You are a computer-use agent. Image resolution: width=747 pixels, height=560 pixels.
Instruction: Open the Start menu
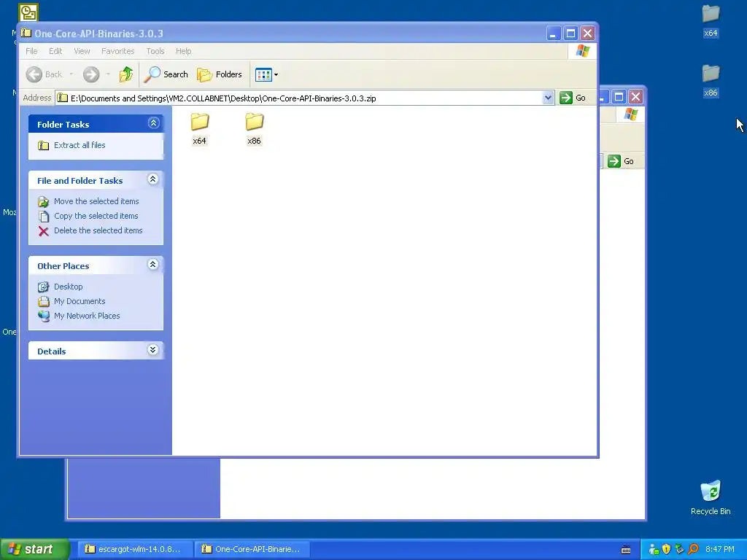(34, 549)
